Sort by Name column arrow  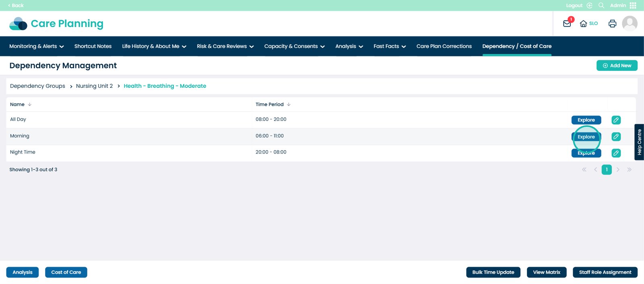tap(30, 104)
